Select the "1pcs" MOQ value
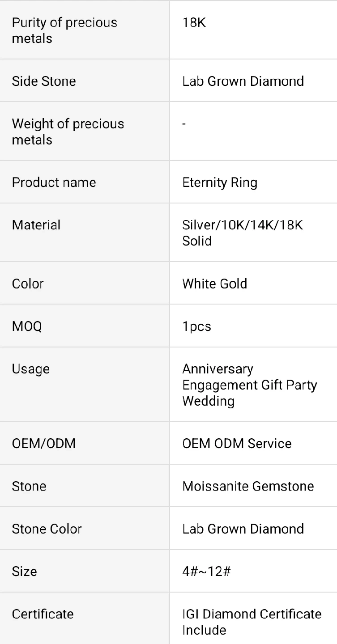 tap(196, 326)
